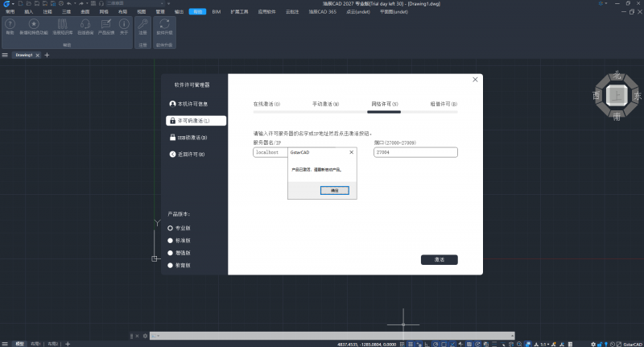The image size is (644, 347).
Task: Close the GstarCAD message box
Action: tap(351, 152)
